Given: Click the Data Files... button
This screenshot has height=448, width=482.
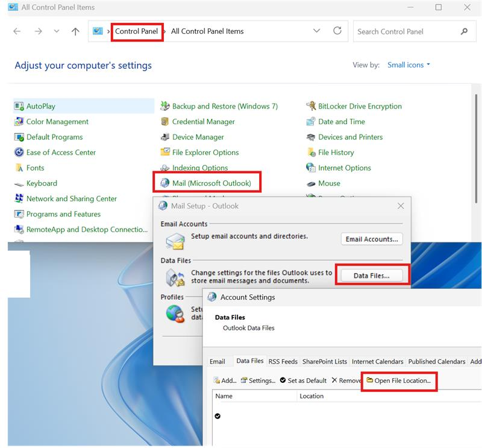Looking at the screenshot, I should pos(372,276).
